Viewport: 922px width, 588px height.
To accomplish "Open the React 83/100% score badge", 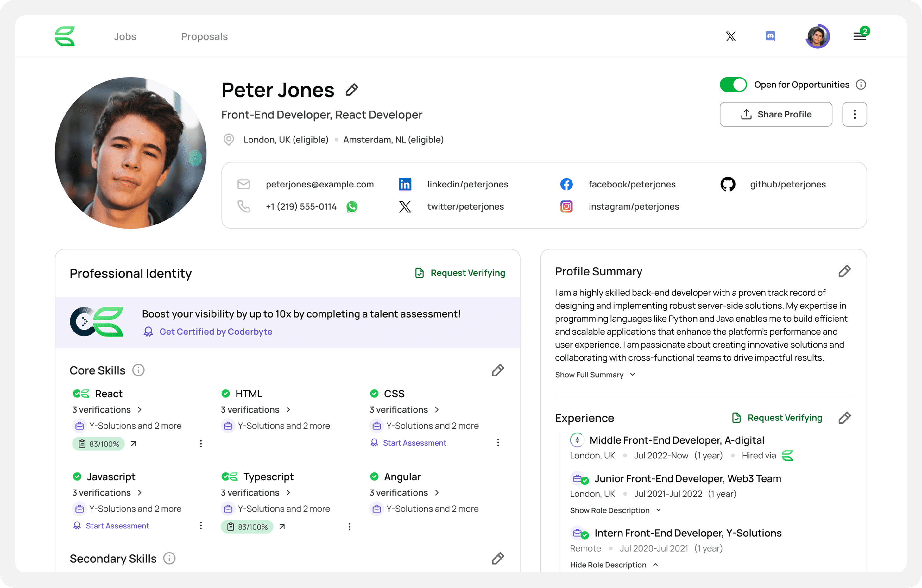I will (x=99, y=444).
